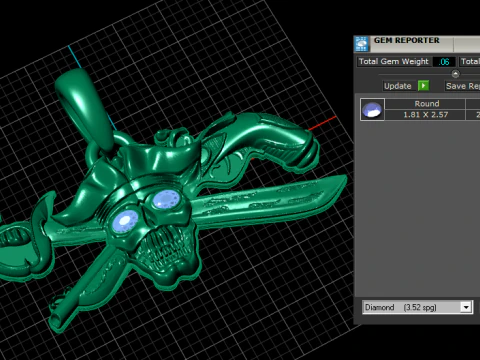Screen dimensions: 480x360
Task: Click the round collapse handle below gem weight
Action: tap(455, 74)
